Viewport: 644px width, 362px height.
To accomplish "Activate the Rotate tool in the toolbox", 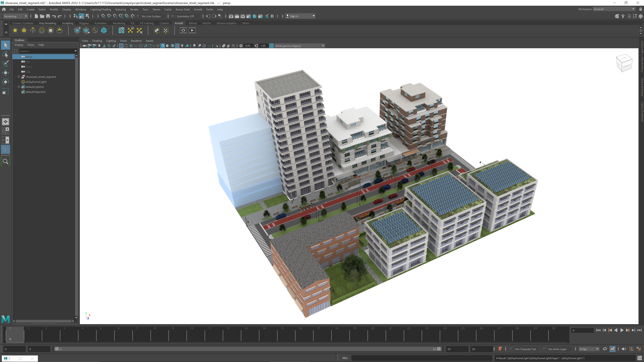I will coord(6,82).
